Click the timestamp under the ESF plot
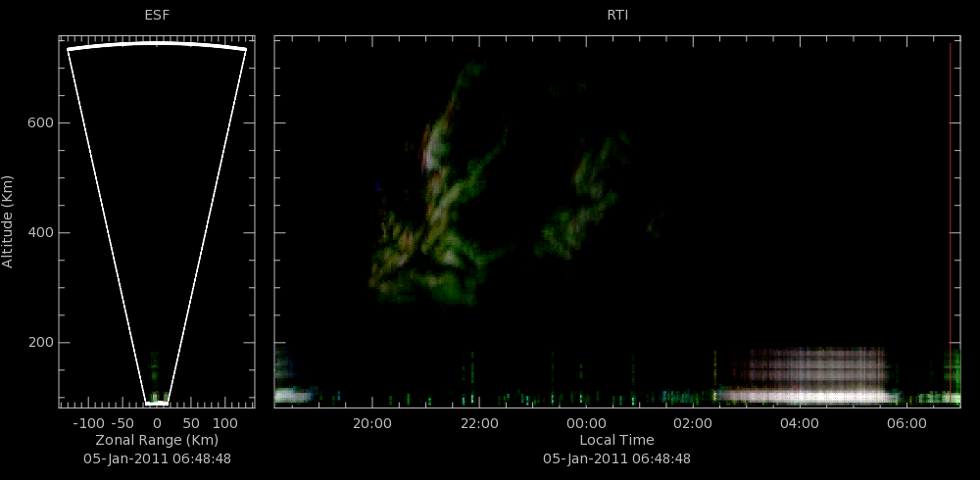The width and height of the screenshot is (980, 480). pos(157,458)
